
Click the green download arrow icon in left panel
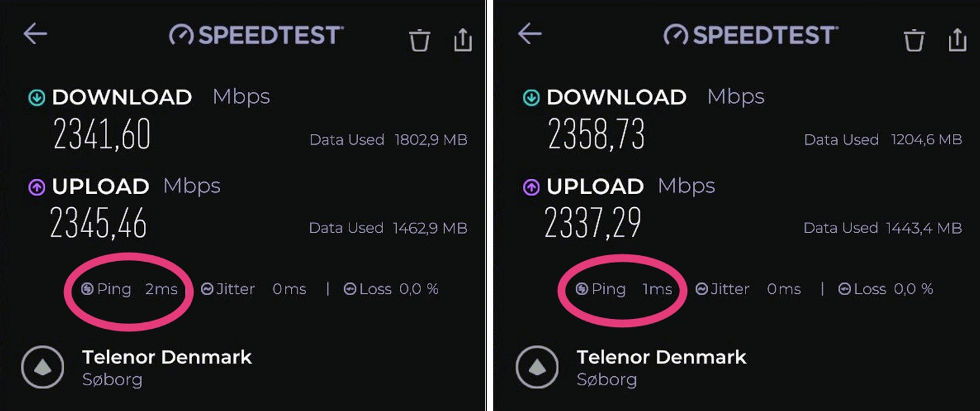[37, 98]
